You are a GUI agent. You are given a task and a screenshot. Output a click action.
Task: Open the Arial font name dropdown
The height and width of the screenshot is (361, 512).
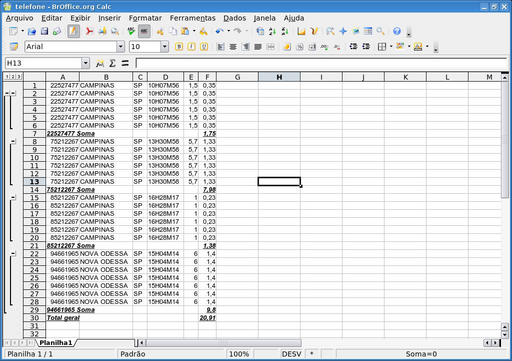pyautogui.click(x=121, y=47)
